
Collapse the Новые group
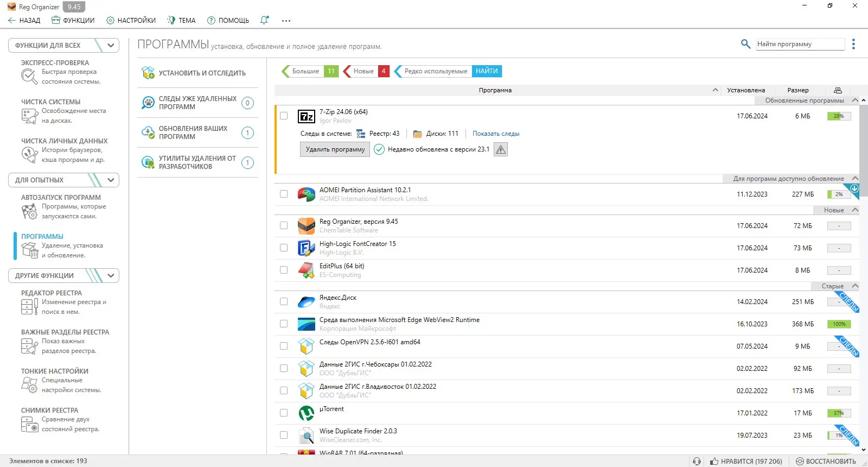click(x=855, y=210)
